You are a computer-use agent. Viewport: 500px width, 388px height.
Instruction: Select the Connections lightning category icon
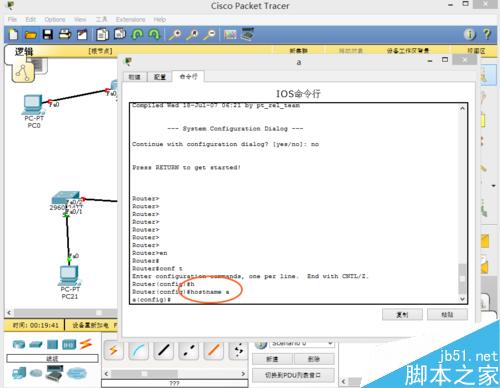(x=86, y=344)
